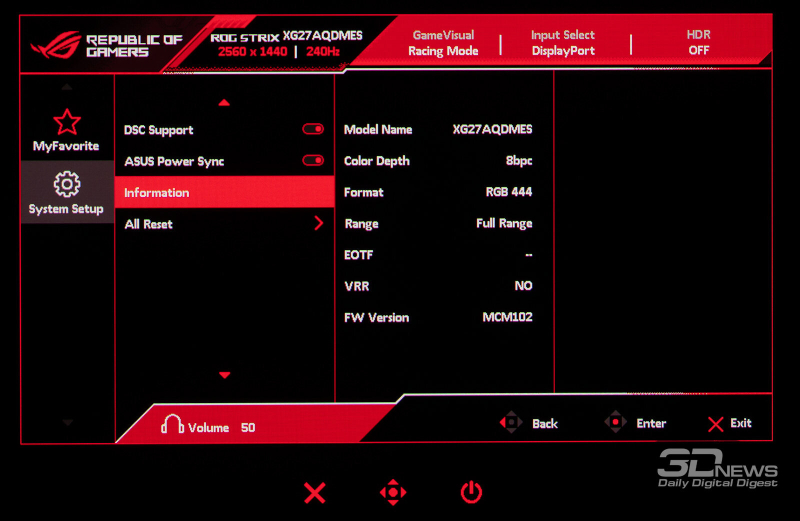800x521 pixels.
Task: Click the sidebar down arrow at the bottom
Action: tap(67, 422)
